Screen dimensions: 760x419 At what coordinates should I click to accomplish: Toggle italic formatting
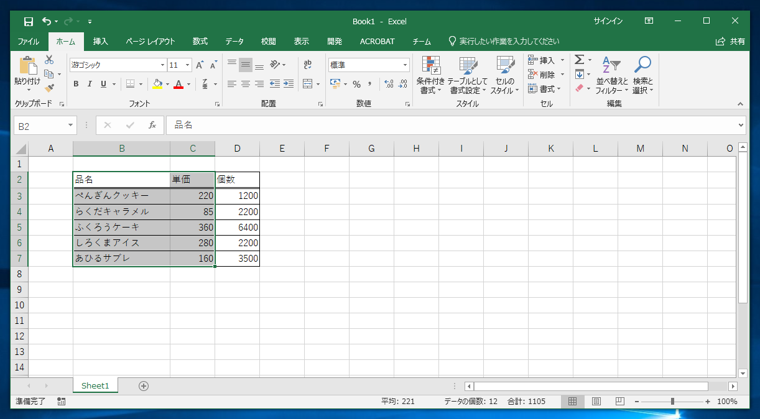(x=89, y=84)
